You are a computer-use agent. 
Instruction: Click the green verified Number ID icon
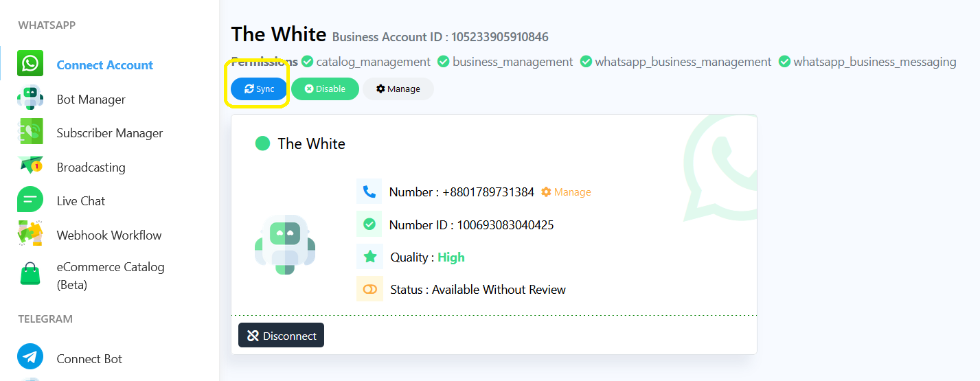pyautogui.click(x=369, y=224)
